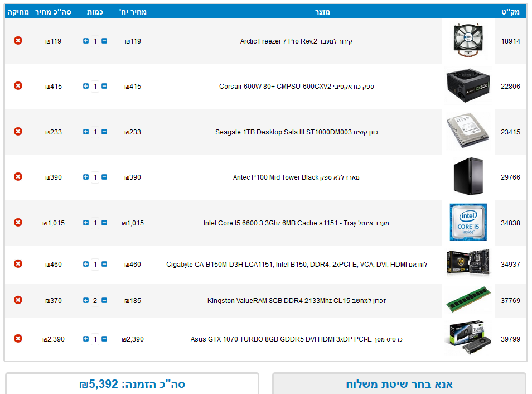The height and width of the screenshot is (394, 532).
Task: Open the Arctic Freezer cooler fan thumbnail
Action: tap(468, 41)
